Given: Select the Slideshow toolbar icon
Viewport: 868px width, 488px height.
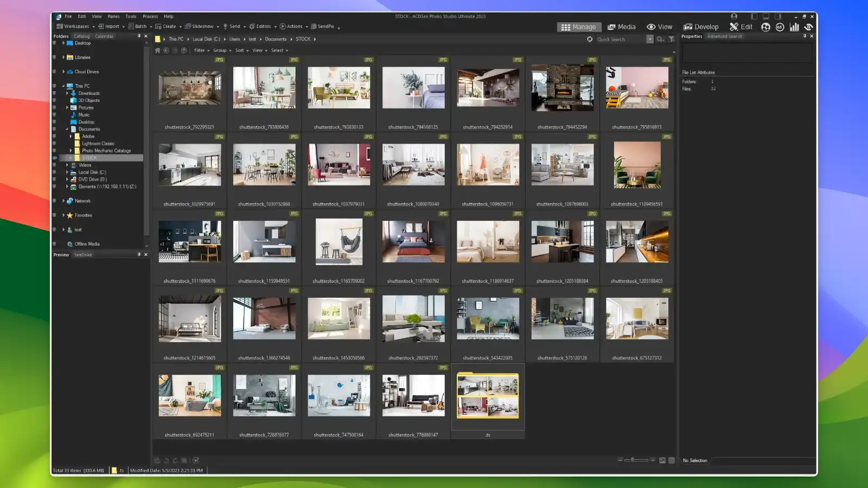Looking at the screenshot, I should 188,26.
